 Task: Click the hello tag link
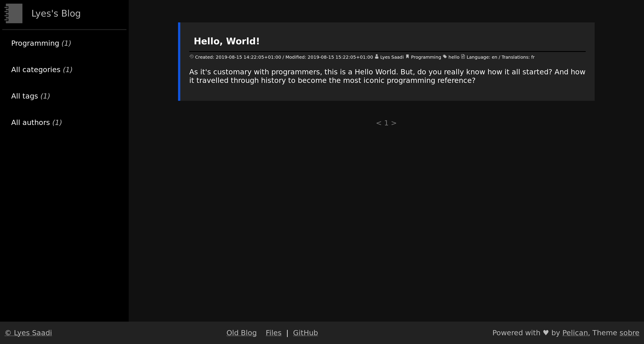pyautogui.click(x=454, y=57)
